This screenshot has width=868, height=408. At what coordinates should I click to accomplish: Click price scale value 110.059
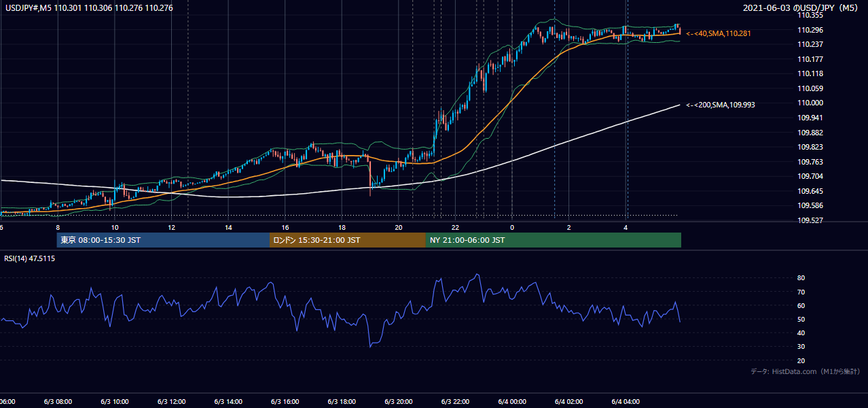click(810, 88)
